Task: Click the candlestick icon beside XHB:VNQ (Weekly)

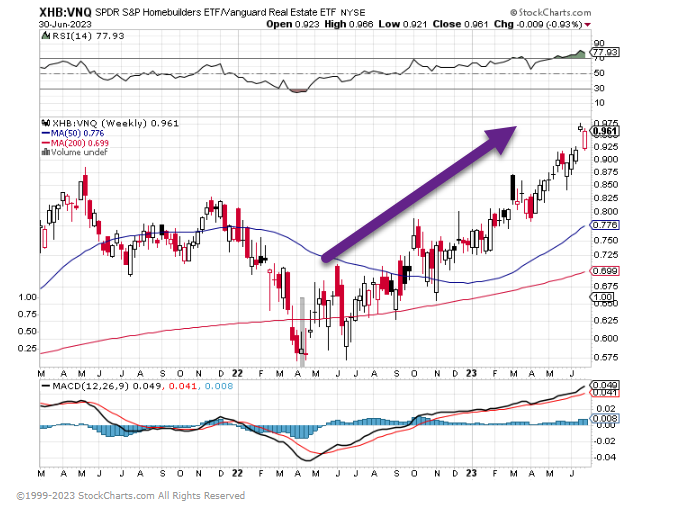Action: pyautogui.click(x=45, y=123)
